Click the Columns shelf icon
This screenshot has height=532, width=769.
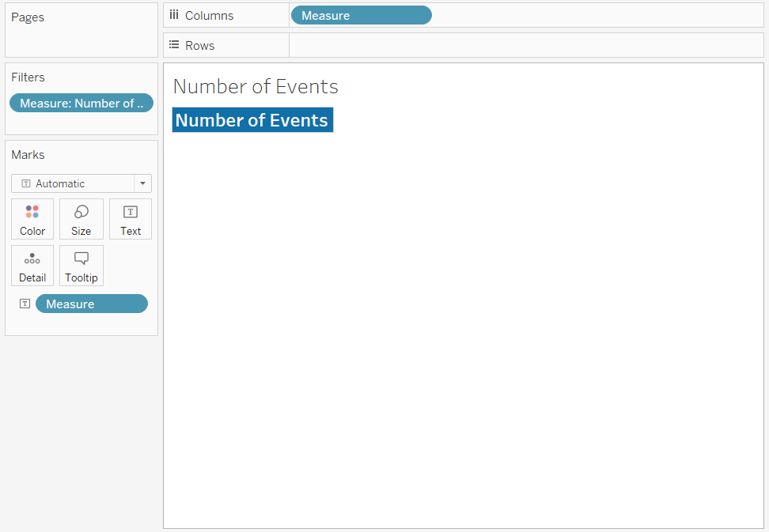pyautogui.click(x=174, y=15)
